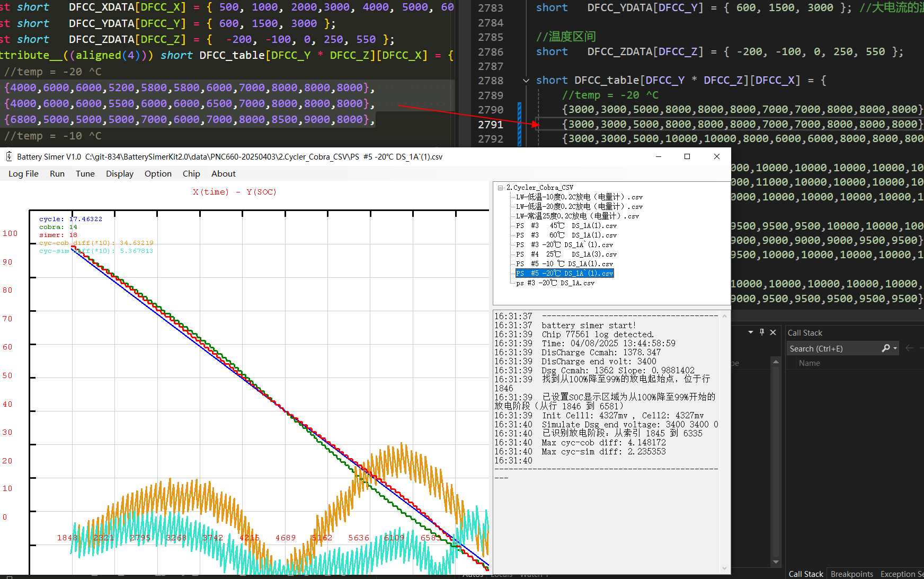
Task: Switch to the Call Stack tab
Action: pyautogui.click(x=806, y=574)
